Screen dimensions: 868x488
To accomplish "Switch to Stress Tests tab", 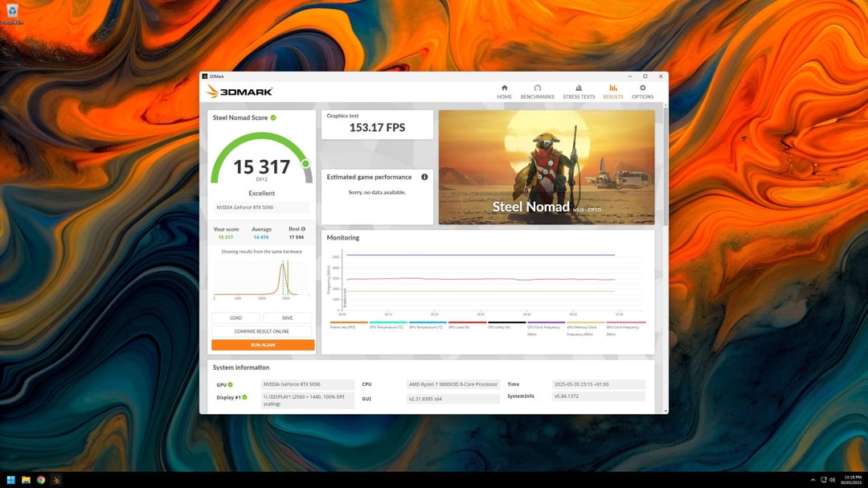I will (x=579, y=92).
